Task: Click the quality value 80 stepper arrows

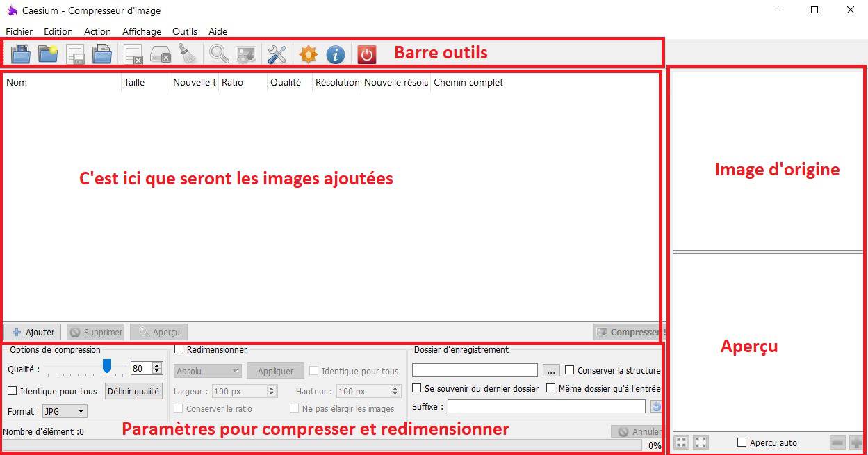Action: click(157, 369)
